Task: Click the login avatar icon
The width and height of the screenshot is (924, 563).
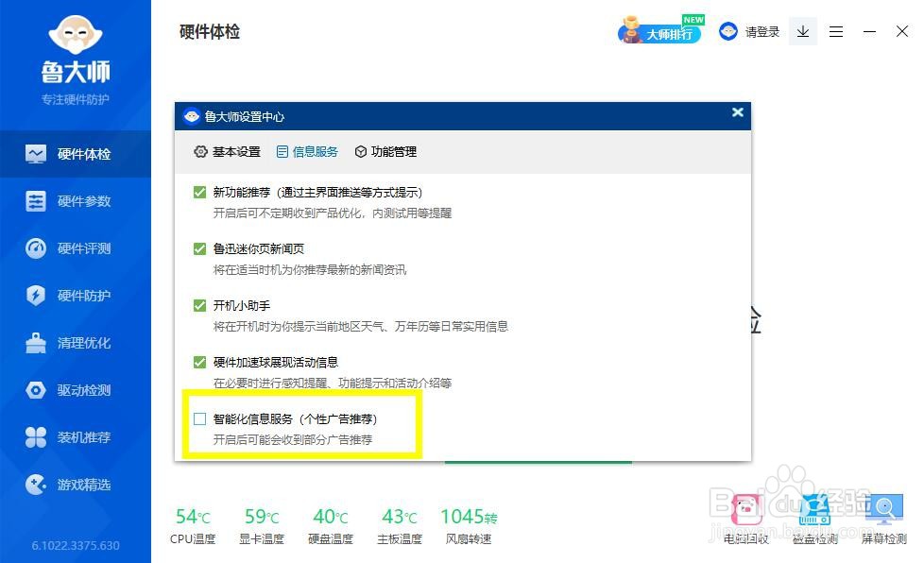Action: 728,31
